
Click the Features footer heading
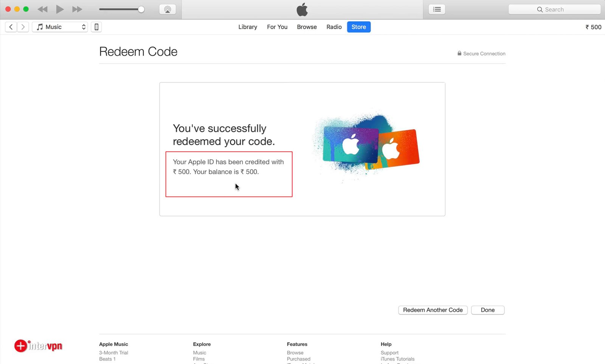(x=297, y=344)
